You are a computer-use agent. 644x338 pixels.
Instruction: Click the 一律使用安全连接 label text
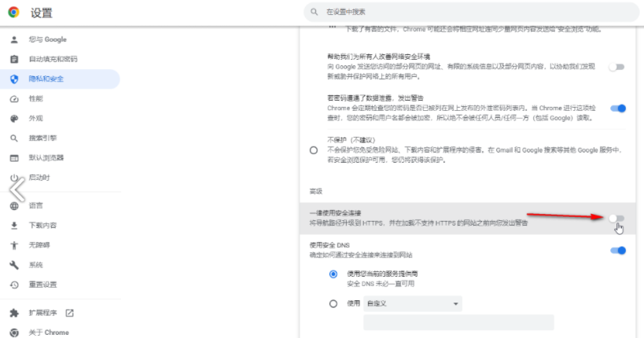pos(335,213)
